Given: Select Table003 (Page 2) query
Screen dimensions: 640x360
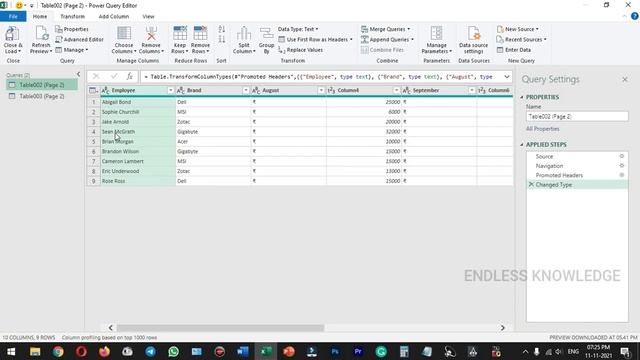Looking at the screenshot, I should click(x=42, y=96).
